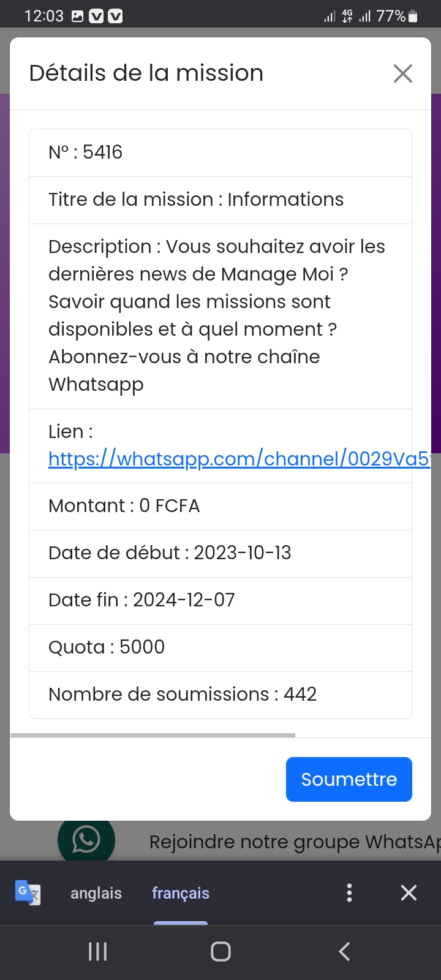
Task: Switch translation to anglais
Action: [x=96, y=893]
